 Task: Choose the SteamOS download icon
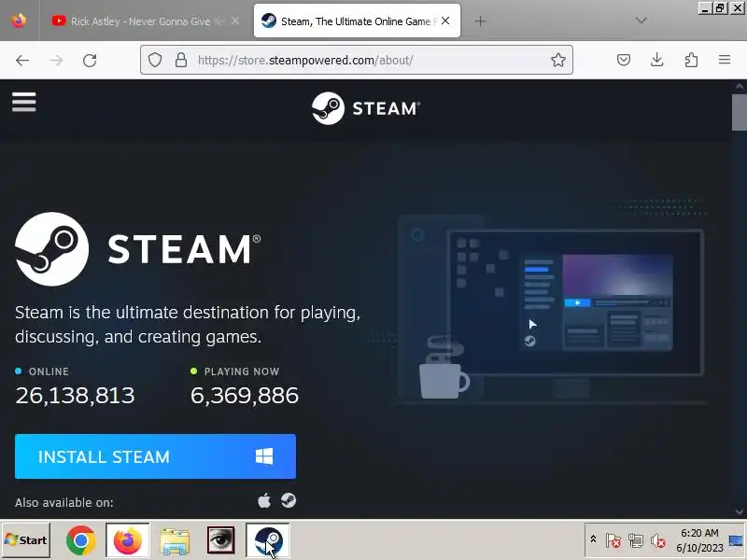[x=289, y=500]
